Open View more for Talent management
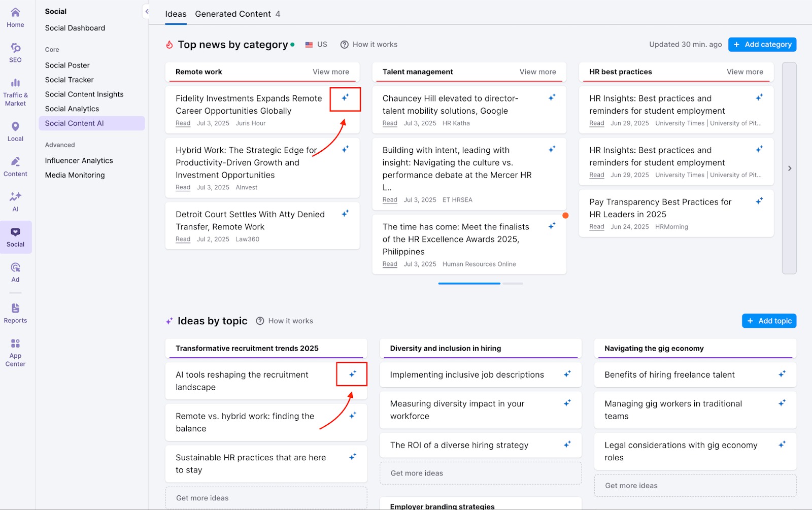Screen dimensions: 812x510 [537, 72]
